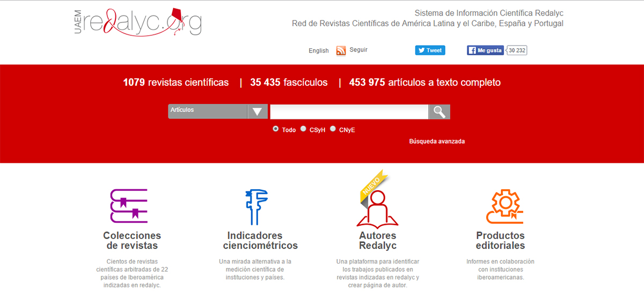
Task: Open the Indicadores cienciométricos heading
Action: click(x=260, y=241)
